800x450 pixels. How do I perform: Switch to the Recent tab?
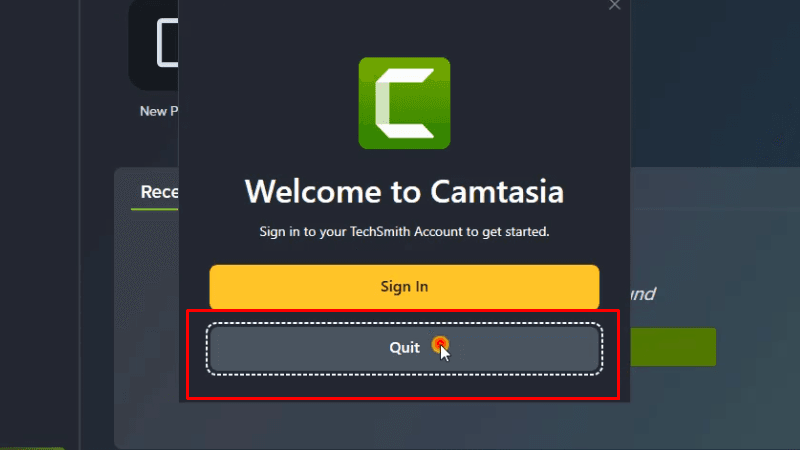(159, 192)
